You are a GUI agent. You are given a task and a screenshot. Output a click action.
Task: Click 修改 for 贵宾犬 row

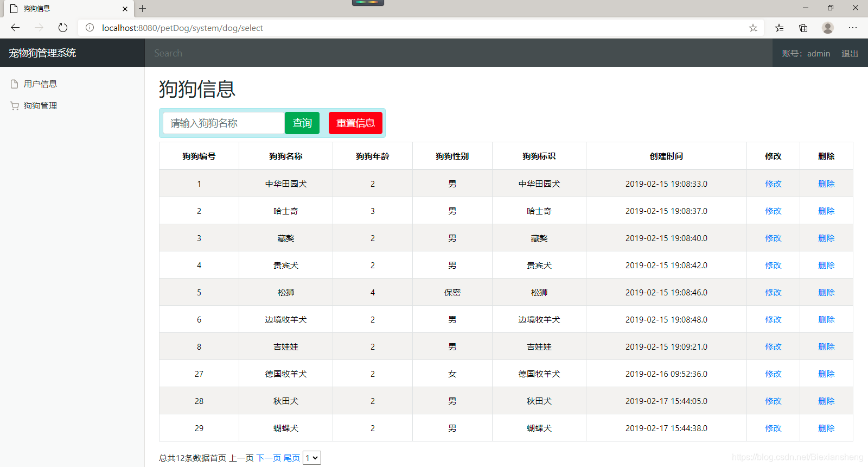[773, 265]
